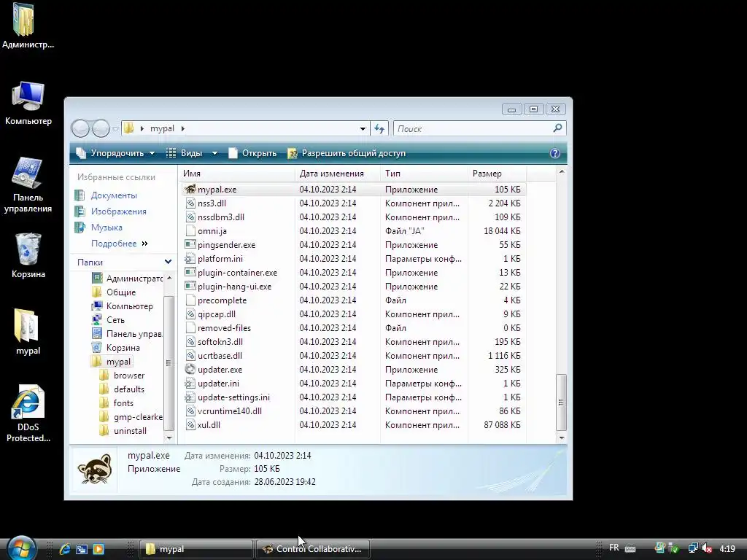Select the update-settings.ini file name
The width and height of the screenshot is (747, 560).
tap(233, 397)
